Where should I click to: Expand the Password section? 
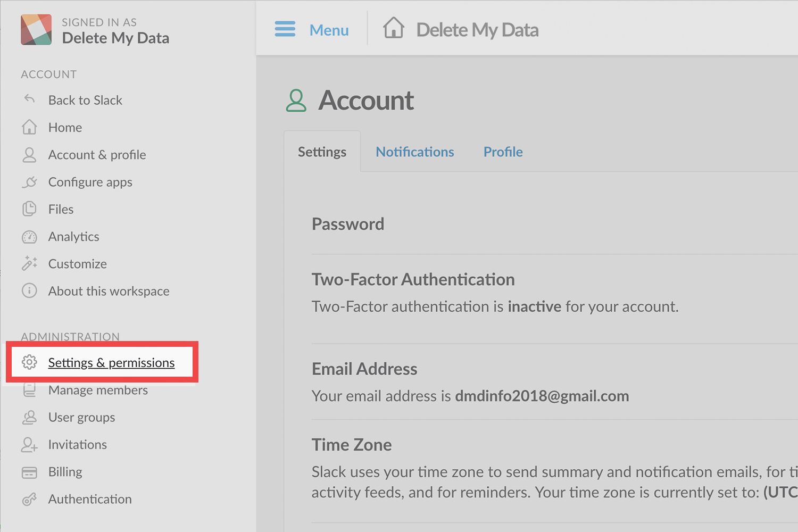(x=348, y=224)
